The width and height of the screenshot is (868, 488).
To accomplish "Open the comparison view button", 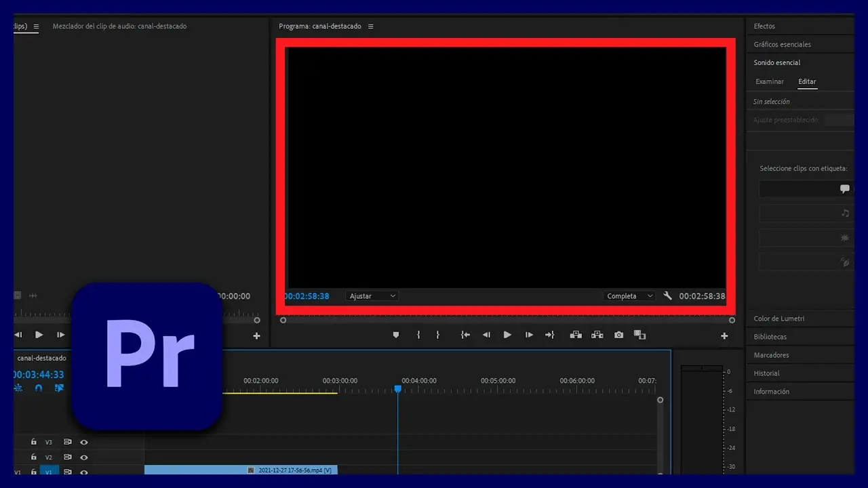I will coord(639,335).
